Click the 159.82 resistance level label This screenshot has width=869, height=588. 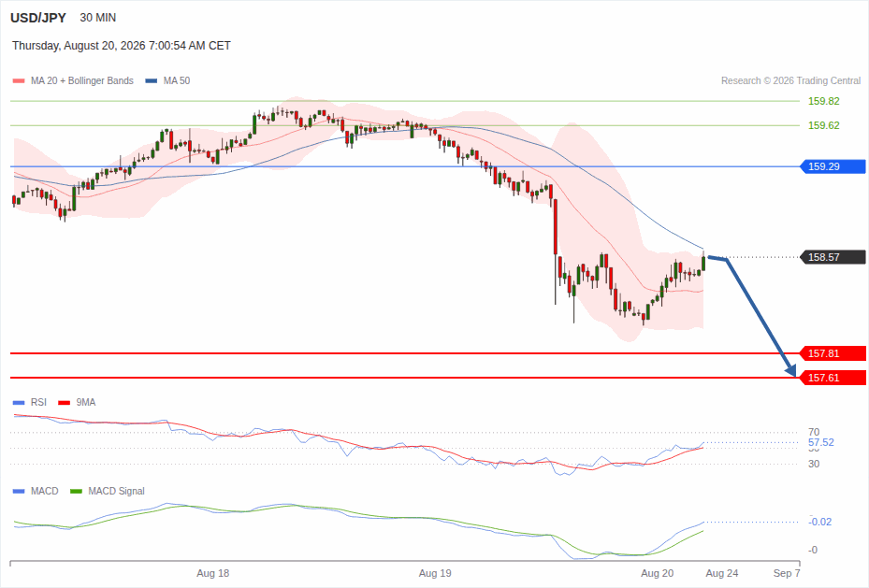coord(823,101)
